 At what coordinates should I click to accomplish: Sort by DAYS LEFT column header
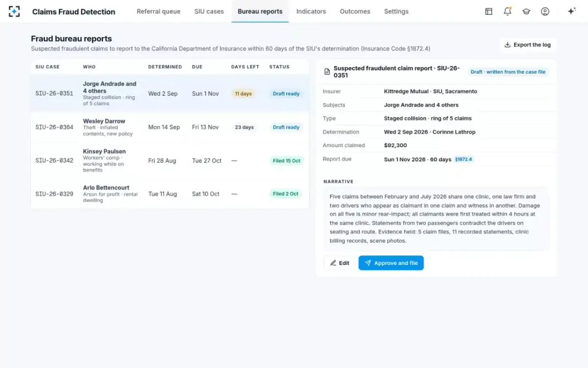(x=245, y=67)
